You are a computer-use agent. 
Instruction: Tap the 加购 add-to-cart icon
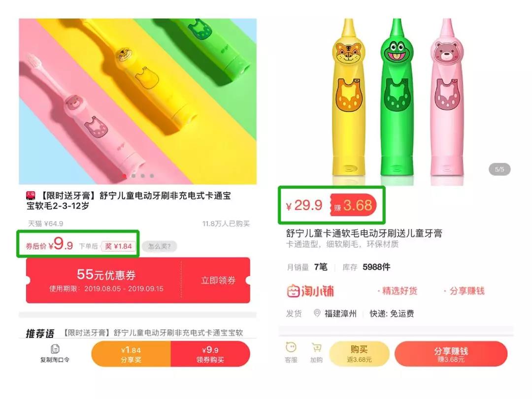pos(316,348)
